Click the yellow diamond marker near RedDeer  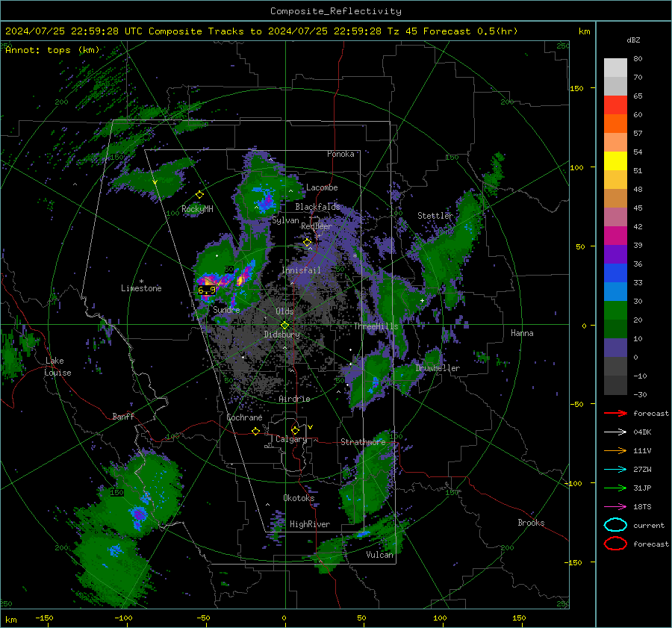click(307, 243)
